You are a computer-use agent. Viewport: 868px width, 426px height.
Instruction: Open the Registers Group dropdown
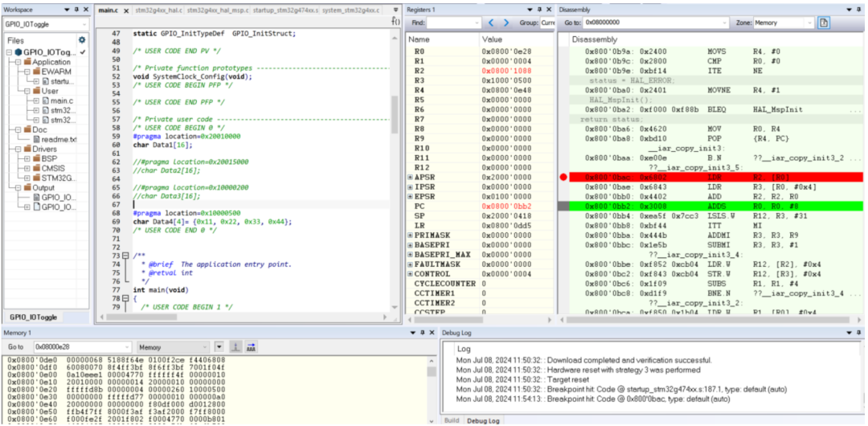click(x=547, y=23)
